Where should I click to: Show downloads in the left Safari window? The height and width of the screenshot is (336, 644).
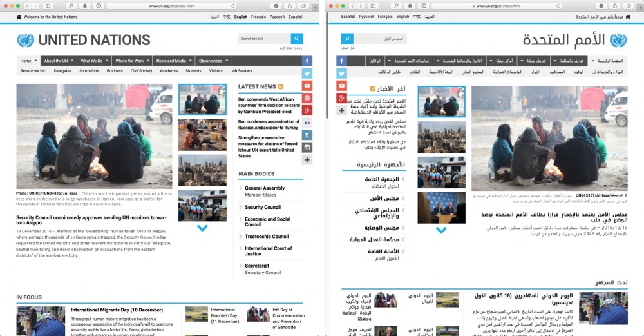pyautogui.click(x=276, y=6)
